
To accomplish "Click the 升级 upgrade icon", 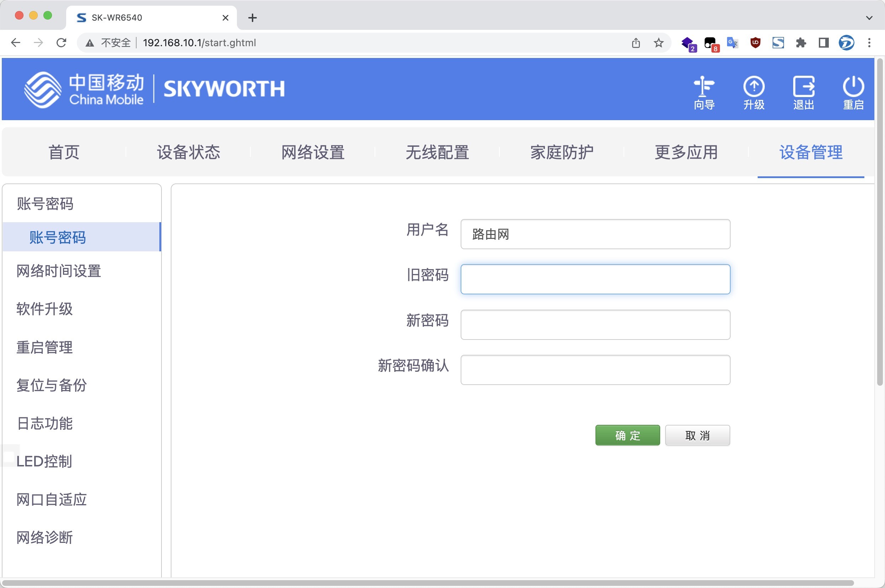I will (x=754, y=92).
